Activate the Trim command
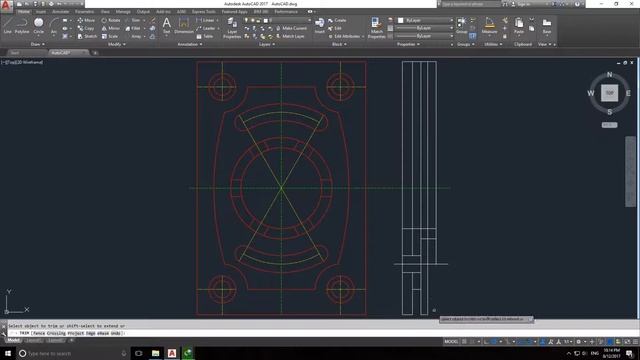This screenshot has height=360, width=640. 133,20
